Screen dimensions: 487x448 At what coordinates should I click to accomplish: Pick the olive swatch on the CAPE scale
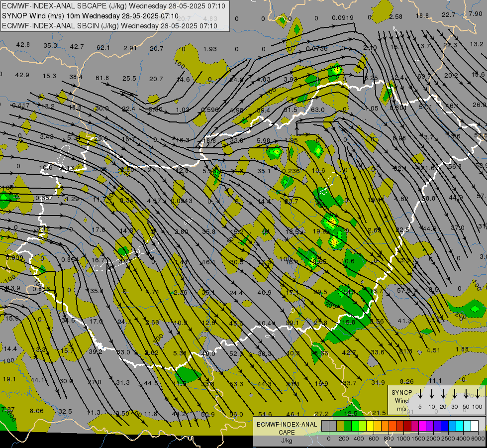(x=340, y=426)
